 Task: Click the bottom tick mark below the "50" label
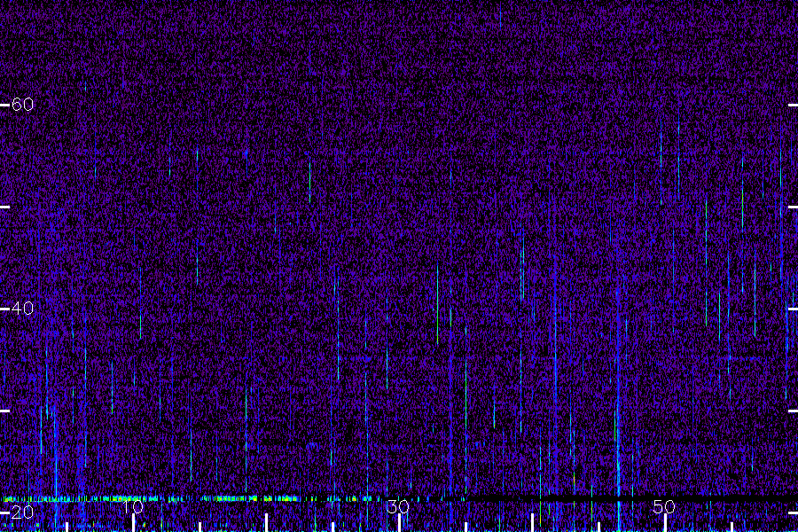pyautogui.click(x=665, y=523)
